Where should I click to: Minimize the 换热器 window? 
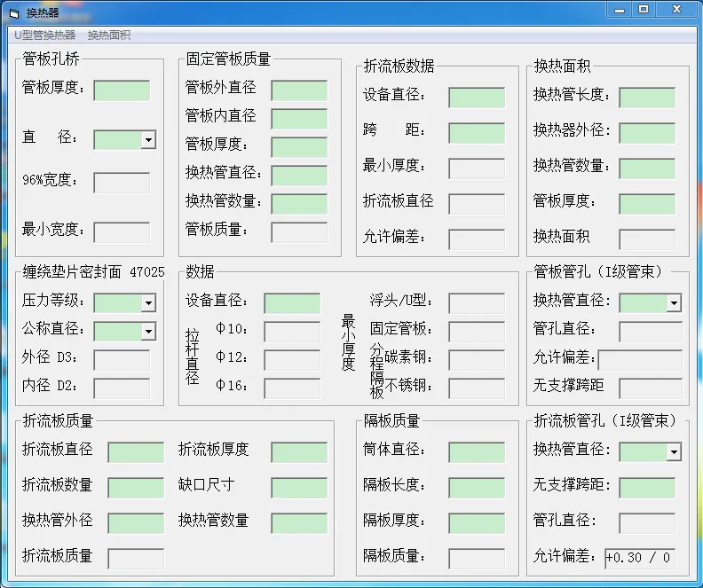point(619,9)
